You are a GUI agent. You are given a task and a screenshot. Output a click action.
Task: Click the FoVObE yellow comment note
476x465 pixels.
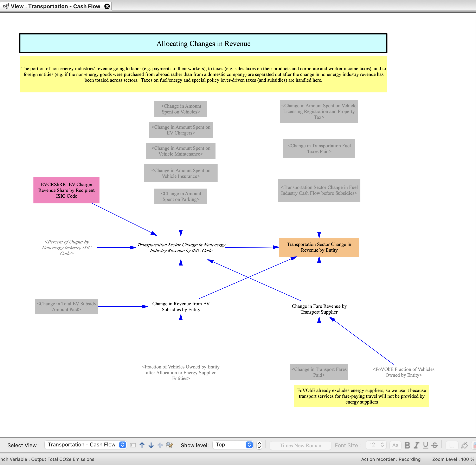(x=361, y=396)
